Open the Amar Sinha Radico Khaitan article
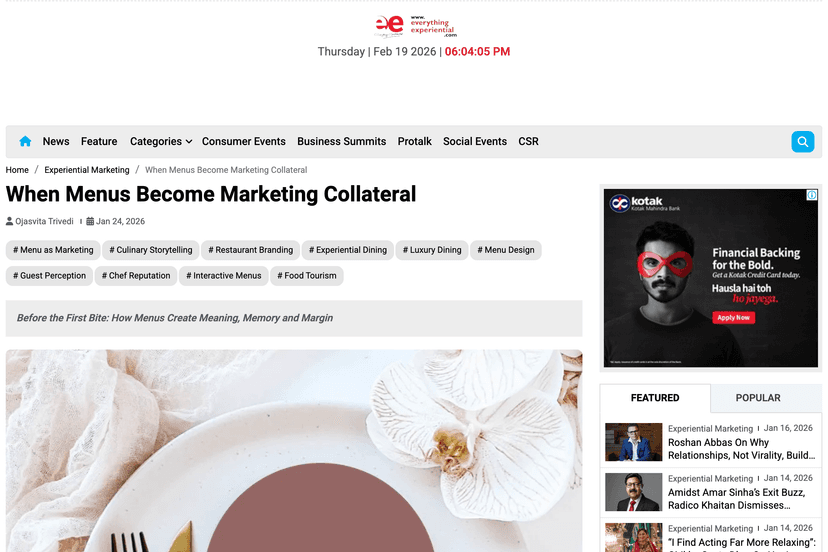The image size is (828, 552). click(x=737, y=499)
